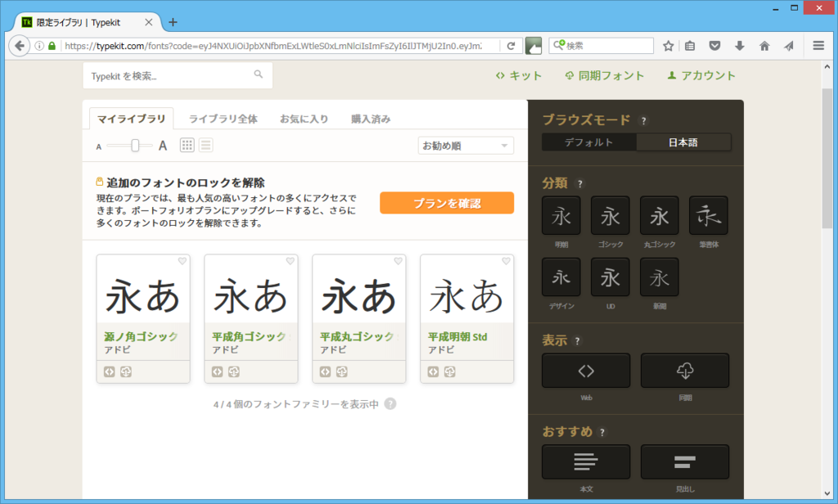Screen dimensions: 838x504
Task: Go to the browser home icon
Action: pyautogui.click(x=764, y=46)
